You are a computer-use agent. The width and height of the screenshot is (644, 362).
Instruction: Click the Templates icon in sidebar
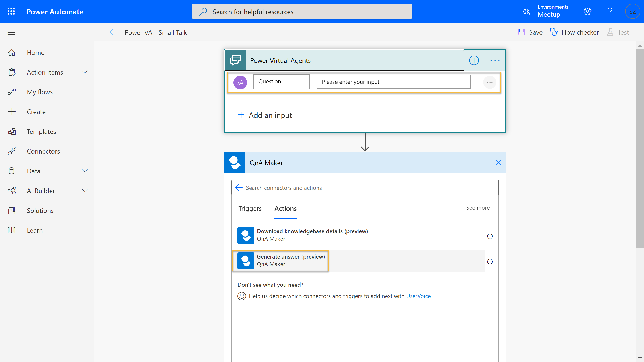coord(12,131)
